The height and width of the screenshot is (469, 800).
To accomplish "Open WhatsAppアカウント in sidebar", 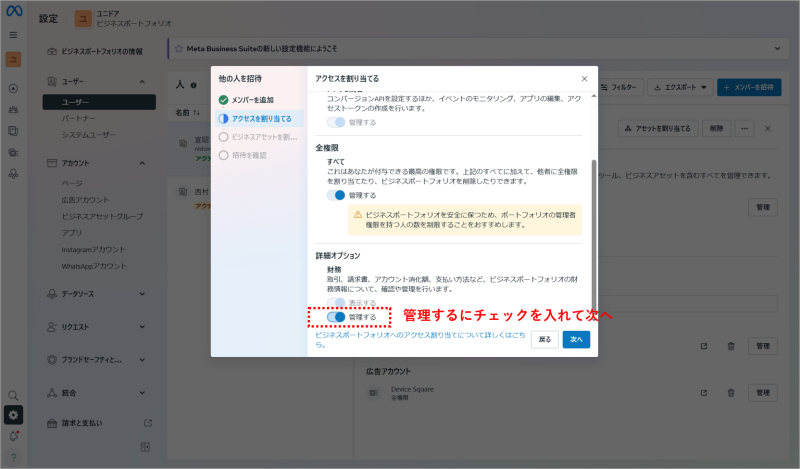I will click(x=94, y=266).
